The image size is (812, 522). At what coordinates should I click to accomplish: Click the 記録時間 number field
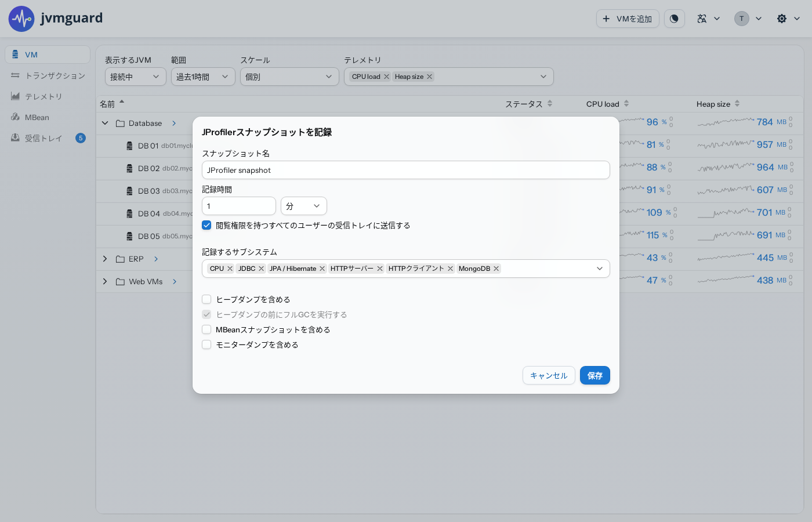pyautogui.click(x=239, y=206)
